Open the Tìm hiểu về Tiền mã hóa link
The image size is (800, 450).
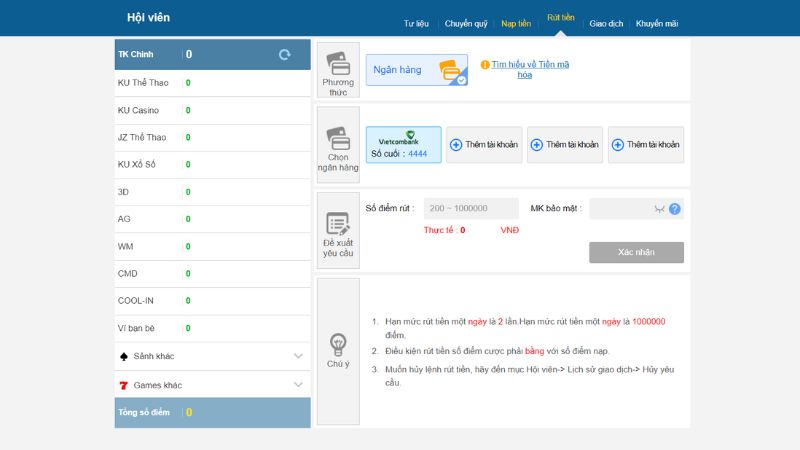pos(530,69)
